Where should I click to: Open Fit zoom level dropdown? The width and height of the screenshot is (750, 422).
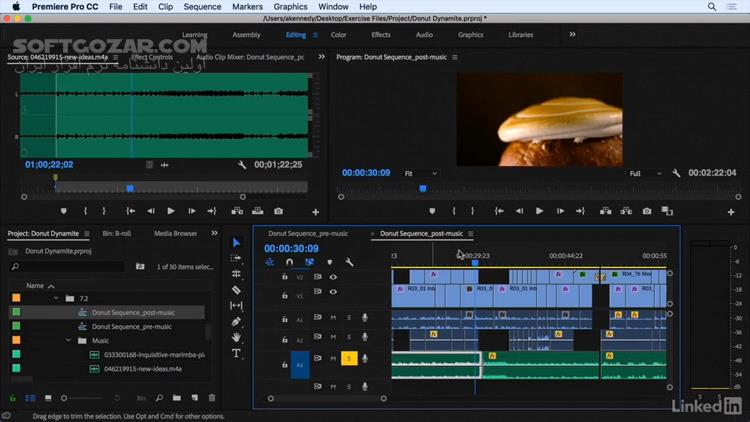421,173
